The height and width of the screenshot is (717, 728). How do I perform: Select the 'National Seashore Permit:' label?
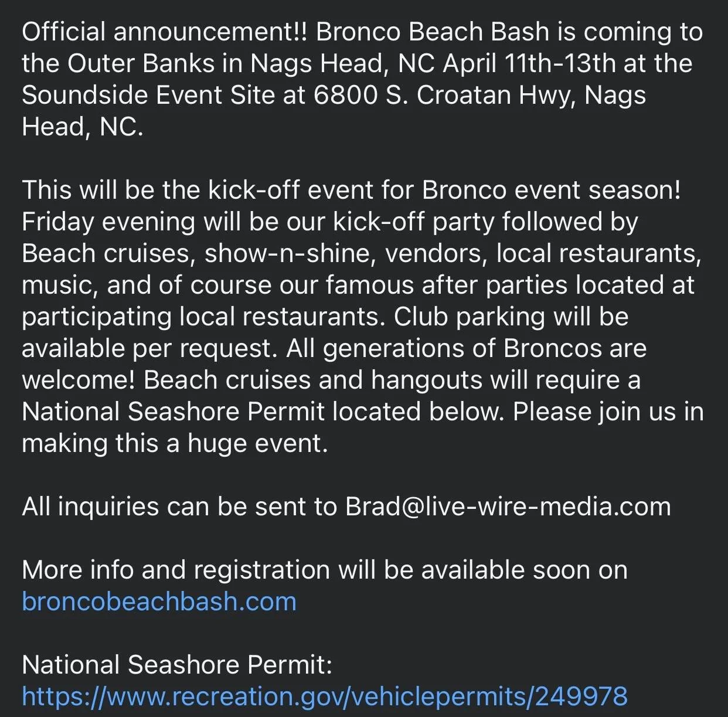pyautogui.click(x=177, y=665)
